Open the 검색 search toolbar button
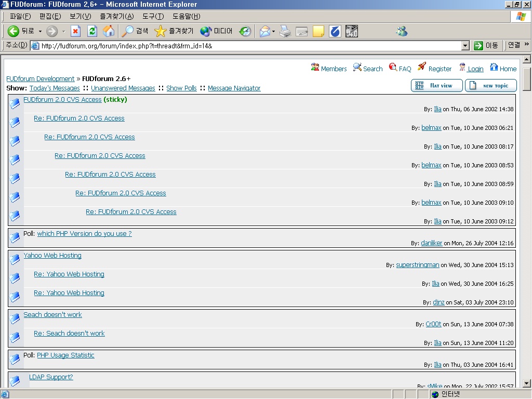Screen dimensions: 532x399 [x=135, y=31]
